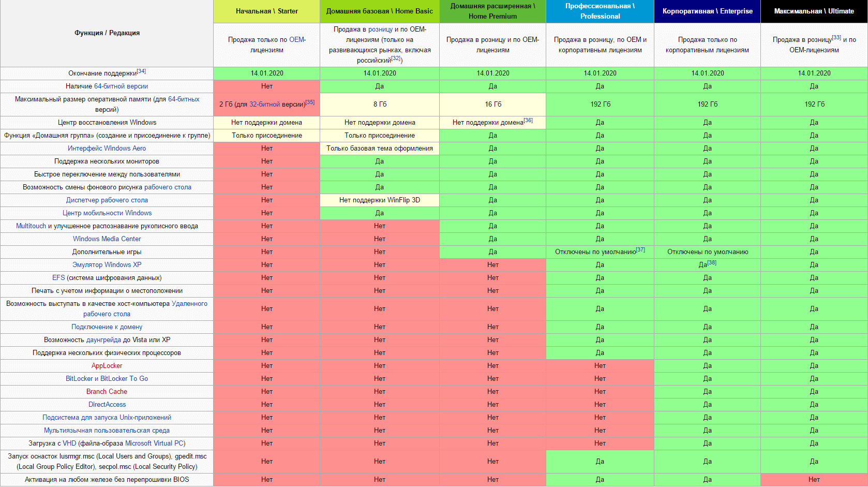This screenshot has width=868, height=487.
Task: Select the 'Профессиональная \ Professional' header
Action: point(600,11)
